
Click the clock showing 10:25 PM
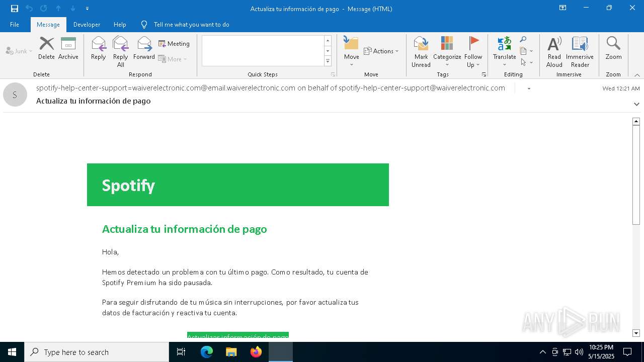pyautogui.click(x=601, y=347)
